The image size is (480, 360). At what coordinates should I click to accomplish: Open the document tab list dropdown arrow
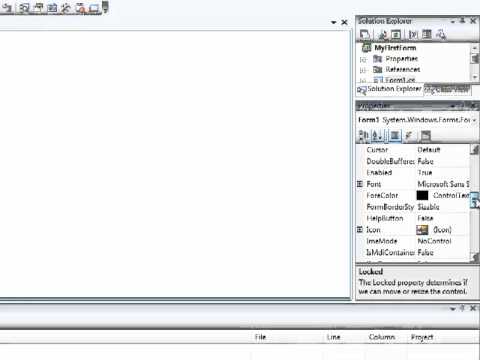coord(334,22)
